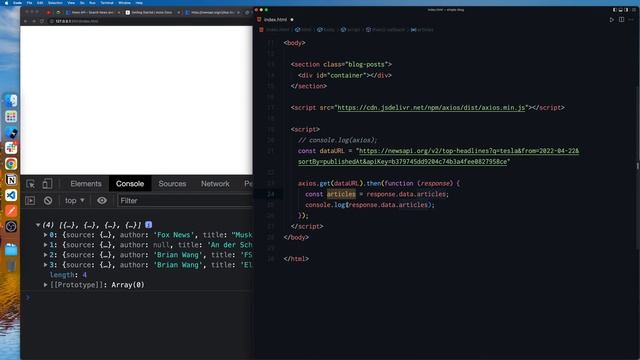The image size is (640, 360).
Task: Open the blue folder in the dock
Action: (11, 250)
